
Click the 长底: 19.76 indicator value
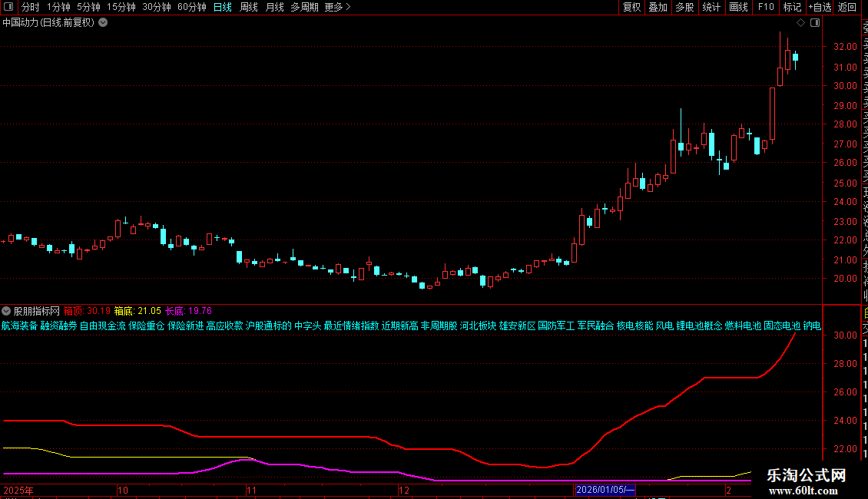pos(188,311)
